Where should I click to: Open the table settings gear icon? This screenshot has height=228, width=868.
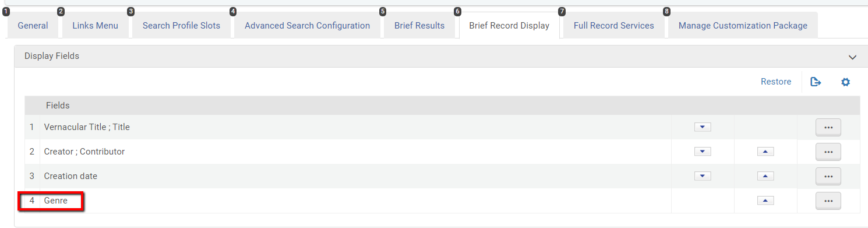pyautogui.click(x=845, y=82)
